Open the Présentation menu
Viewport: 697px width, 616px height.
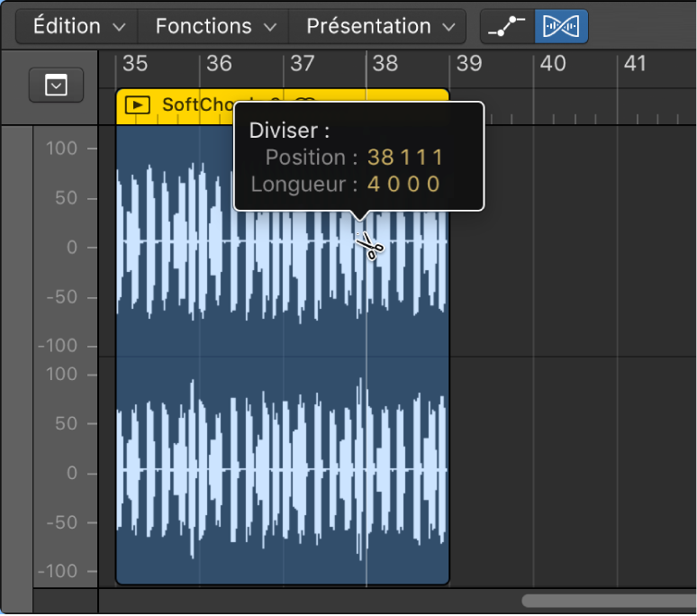(377, 27)
